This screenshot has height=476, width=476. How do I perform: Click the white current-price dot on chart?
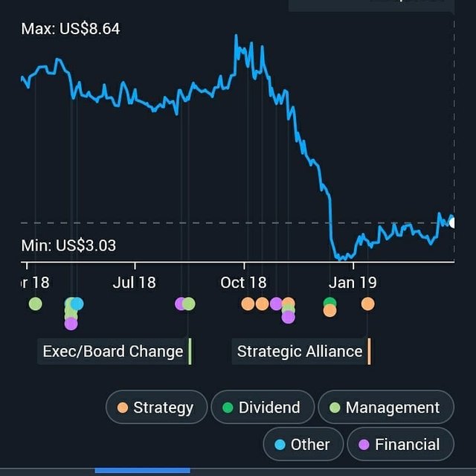tap(453, 222)
